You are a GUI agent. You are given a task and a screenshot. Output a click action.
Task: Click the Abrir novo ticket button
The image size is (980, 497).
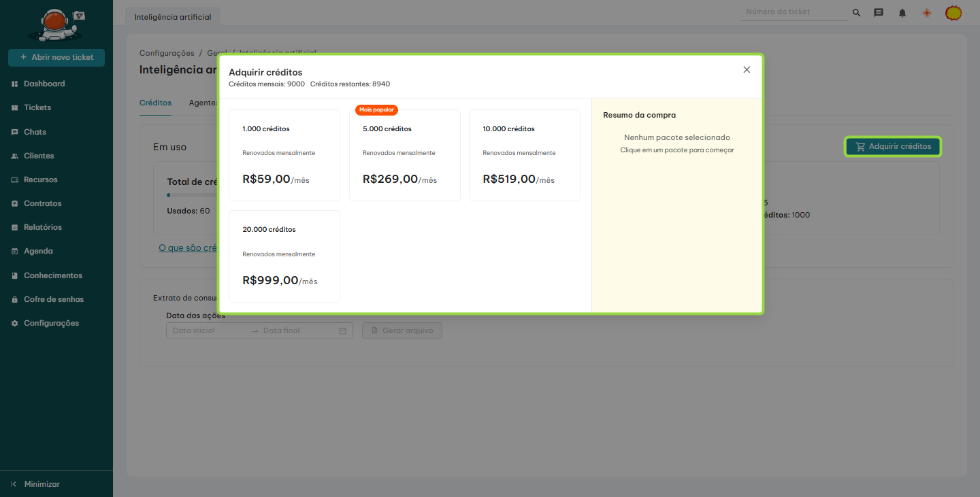[x=56, y=57]
